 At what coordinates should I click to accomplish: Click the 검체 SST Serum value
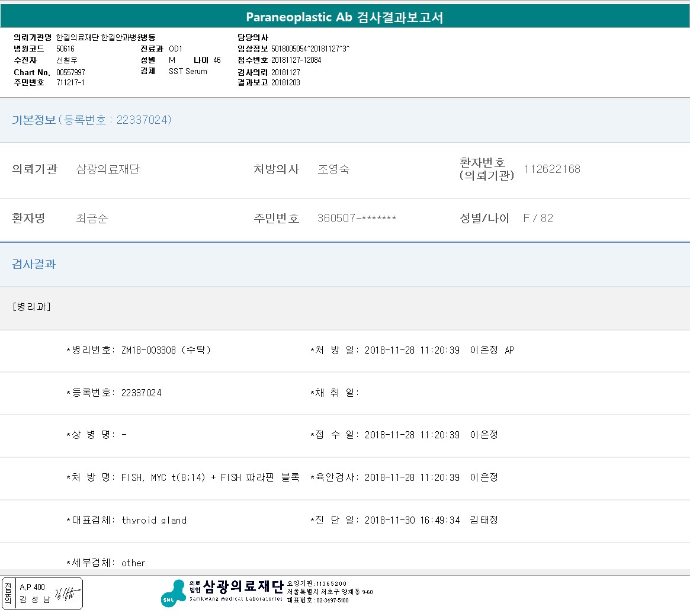[x=188, y=71]
